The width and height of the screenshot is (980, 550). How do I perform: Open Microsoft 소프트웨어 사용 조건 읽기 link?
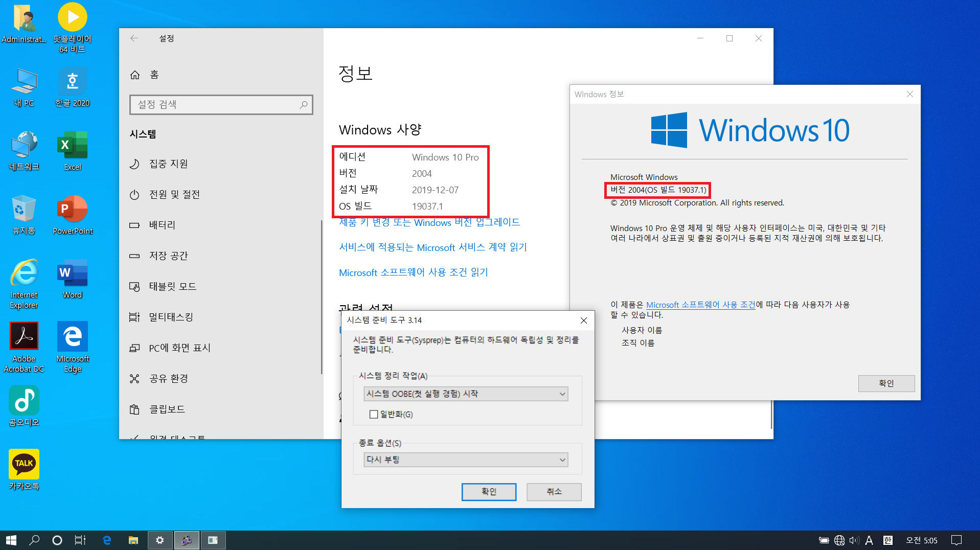point(414,272)
